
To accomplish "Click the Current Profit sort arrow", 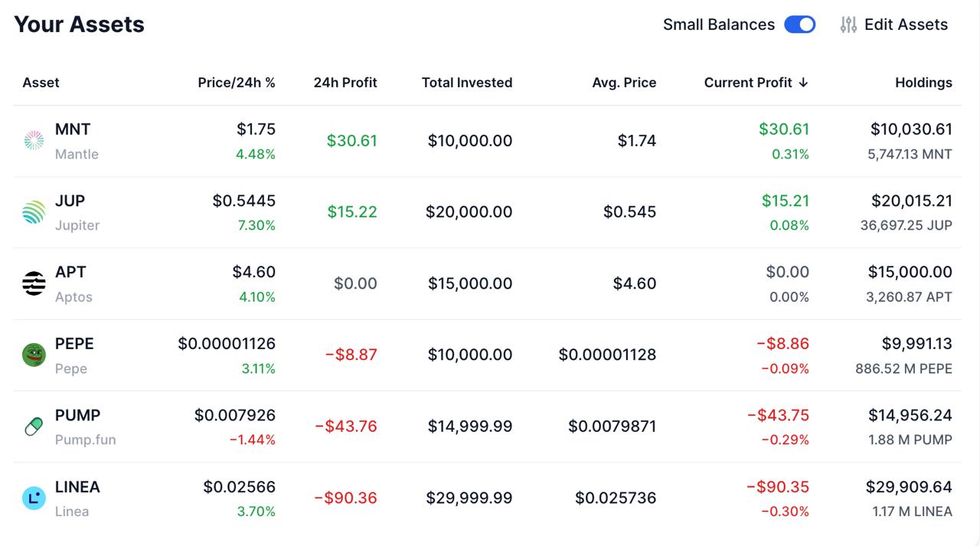I will point(803,83).
